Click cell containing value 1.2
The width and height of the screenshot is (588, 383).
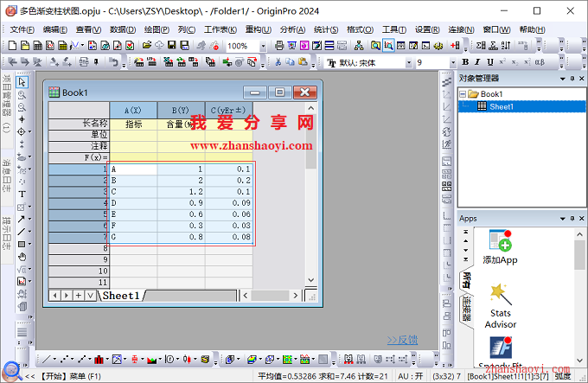[181, 192]
